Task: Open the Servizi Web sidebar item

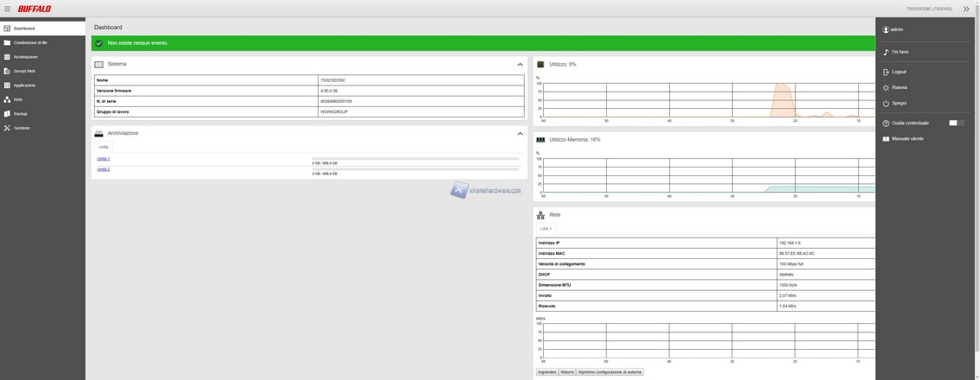Action: pyautogui.click(x=24, y=71)
